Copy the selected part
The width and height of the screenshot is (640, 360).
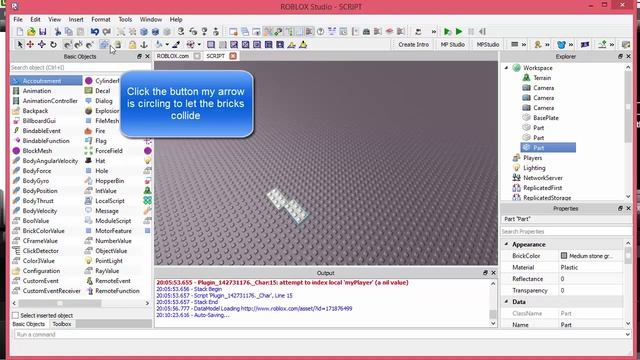tap(69, 31)
